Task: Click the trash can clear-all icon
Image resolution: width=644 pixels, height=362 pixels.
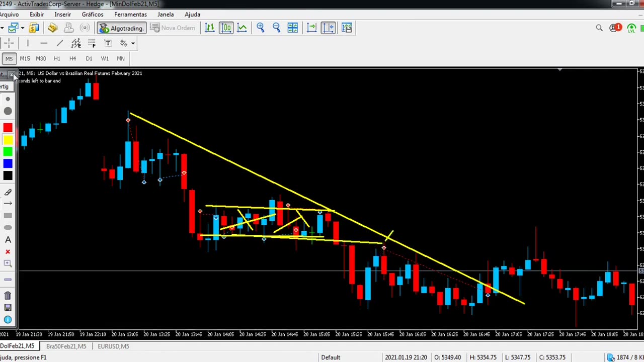Action: 8,296
